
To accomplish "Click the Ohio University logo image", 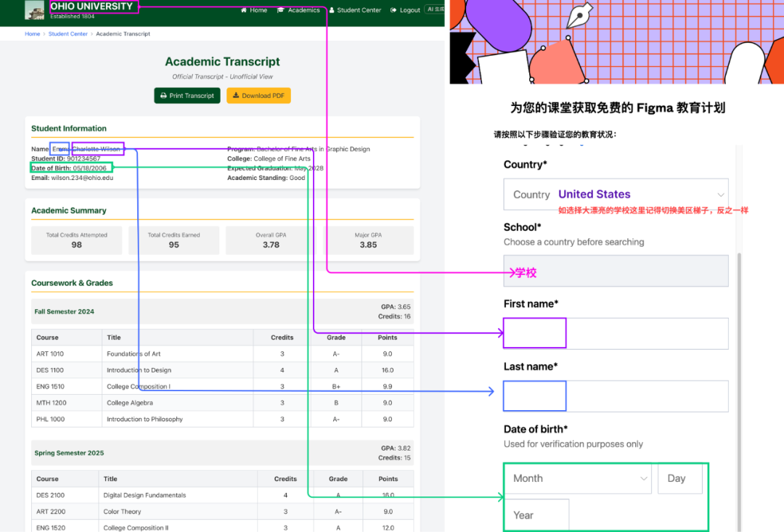I will pos(35,10).
